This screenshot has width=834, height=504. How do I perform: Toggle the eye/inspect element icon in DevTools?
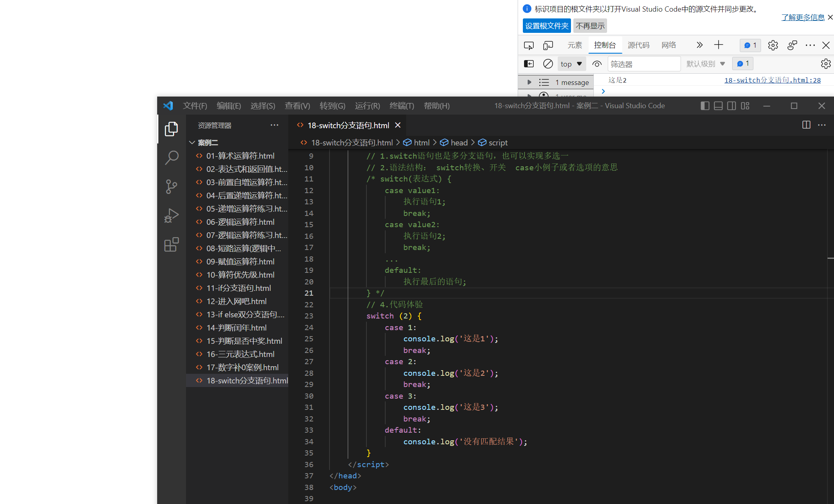pos(597,64)
